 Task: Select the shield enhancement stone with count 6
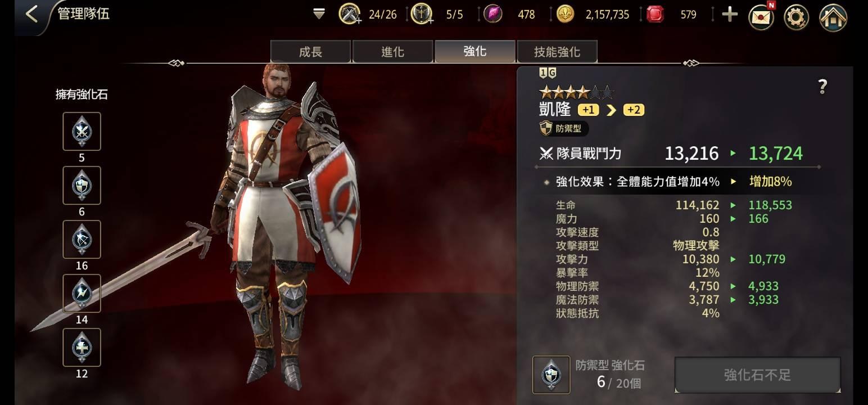(x=82, y=186)
